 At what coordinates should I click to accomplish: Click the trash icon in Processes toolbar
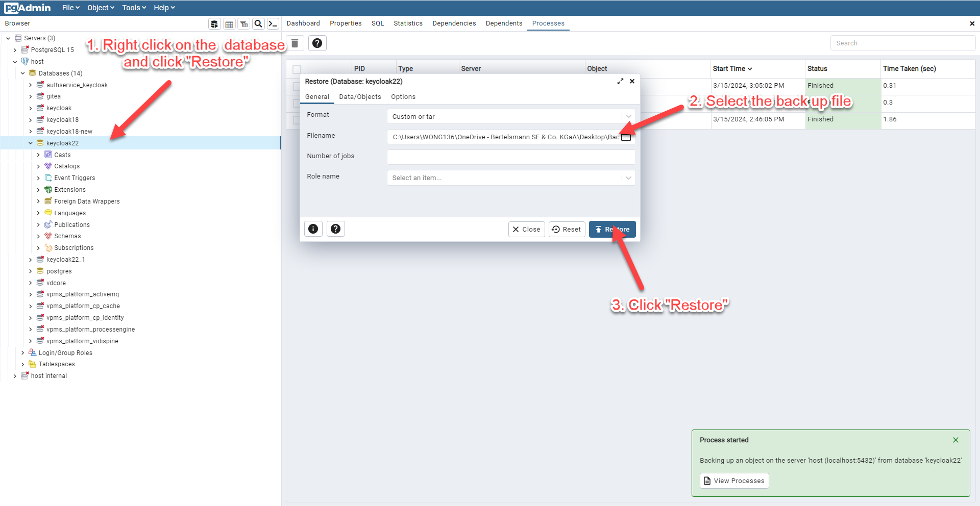coord(295,43)
